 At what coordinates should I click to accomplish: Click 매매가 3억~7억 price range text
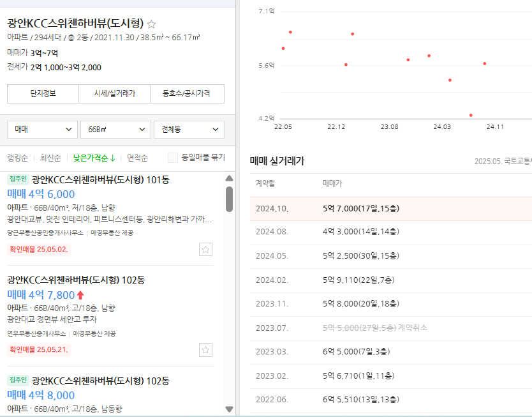coord(33,53)
